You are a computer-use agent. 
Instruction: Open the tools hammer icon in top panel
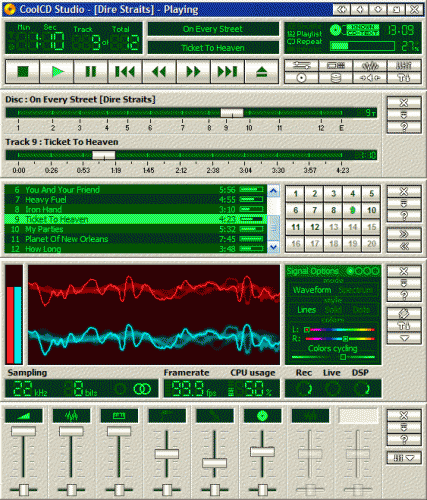click(x=404, y=78)
